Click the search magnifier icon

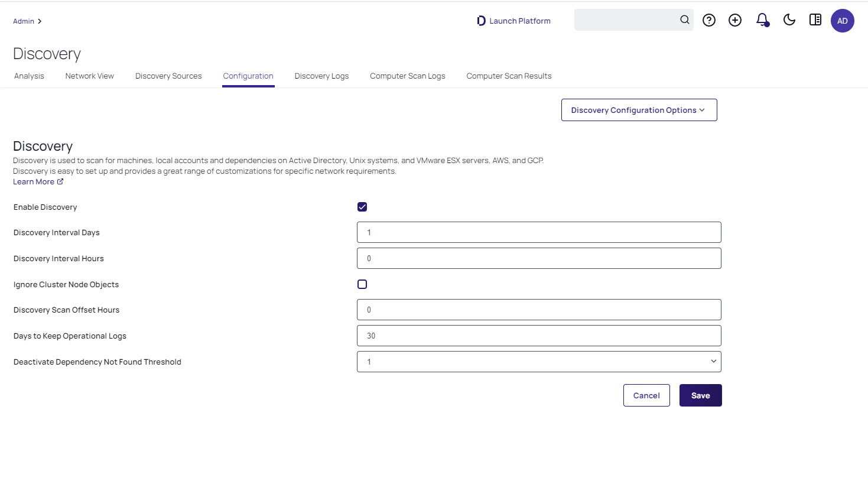[684, 20]
